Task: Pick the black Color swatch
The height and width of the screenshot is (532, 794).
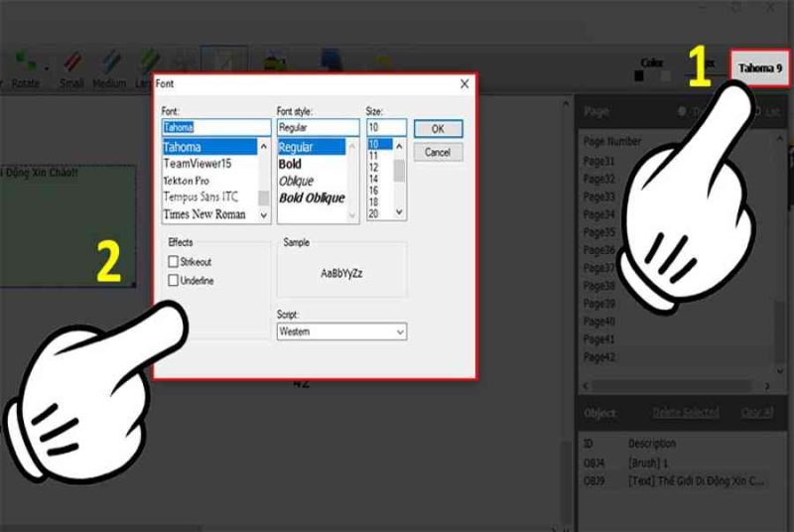Action: point(639,75)
